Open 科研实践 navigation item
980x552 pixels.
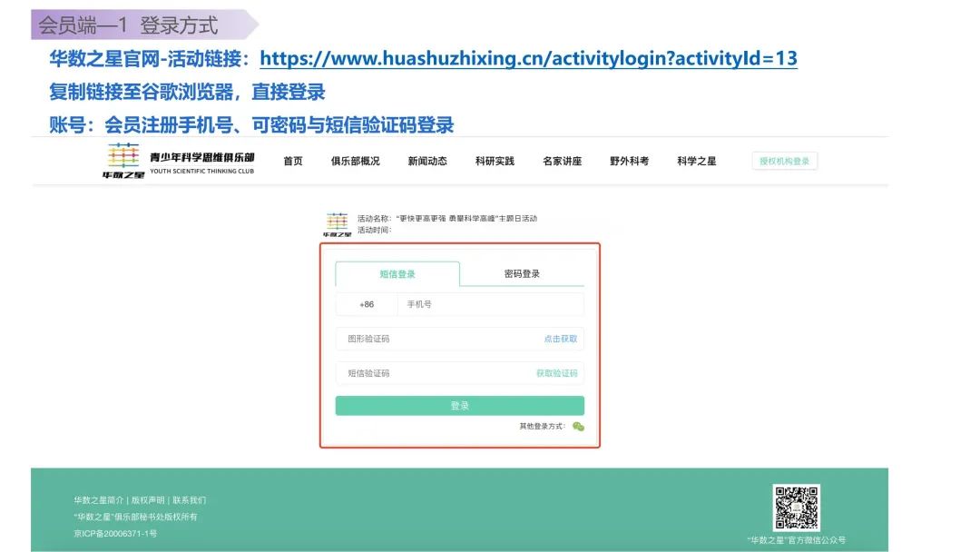[x=495, y=161]
